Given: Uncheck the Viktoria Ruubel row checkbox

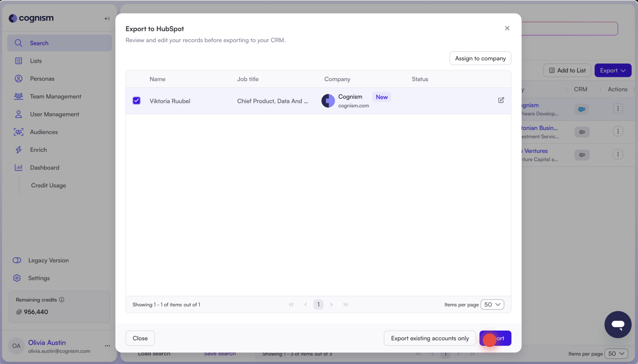Looking at the screenshot, I should tap(136, 101).
